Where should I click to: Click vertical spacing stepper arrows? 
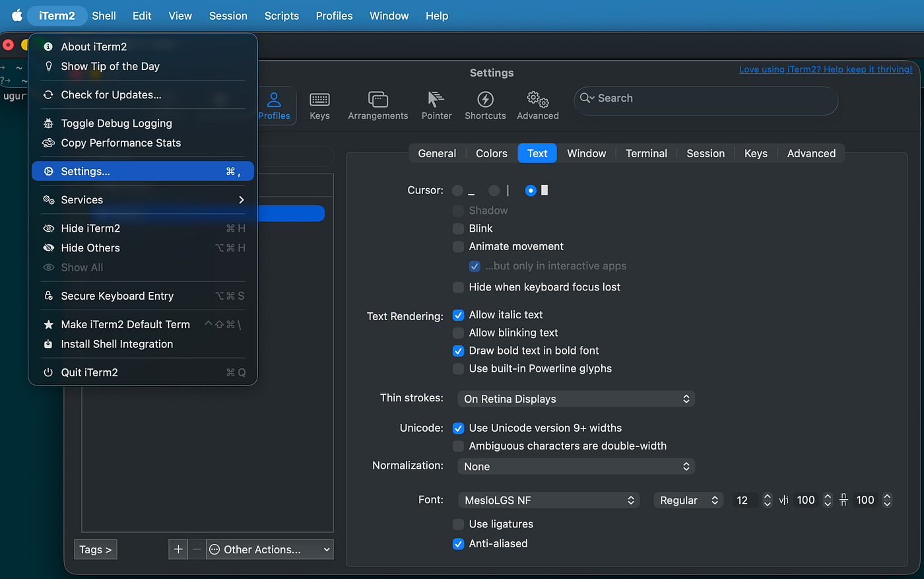[887, 500]
